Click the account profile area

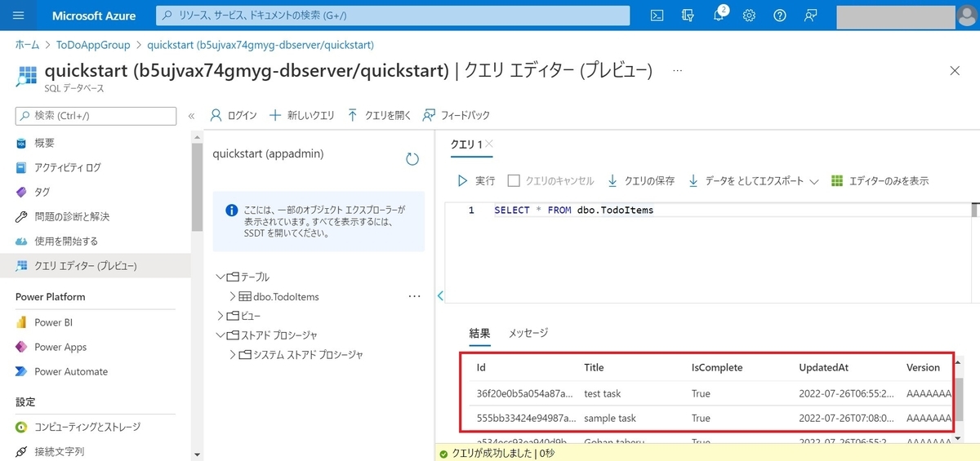point(907,16)
